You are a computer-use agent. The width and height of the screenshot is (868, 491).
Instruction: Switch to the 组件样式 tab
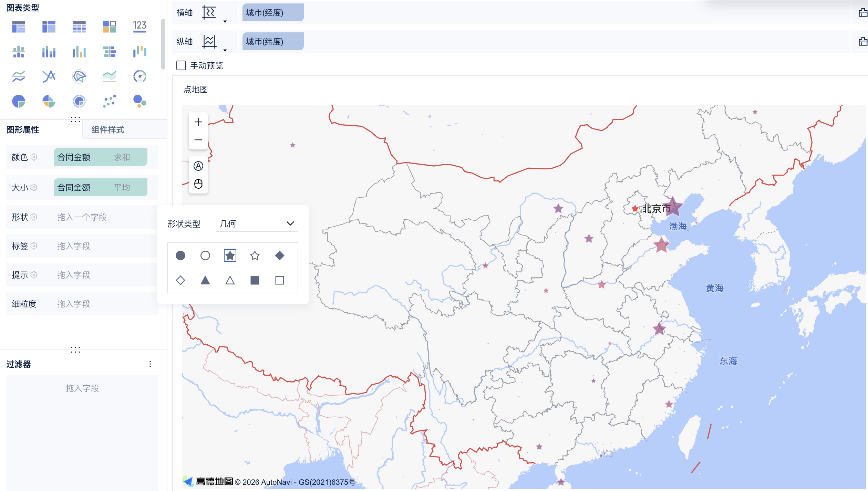(107, 130)
